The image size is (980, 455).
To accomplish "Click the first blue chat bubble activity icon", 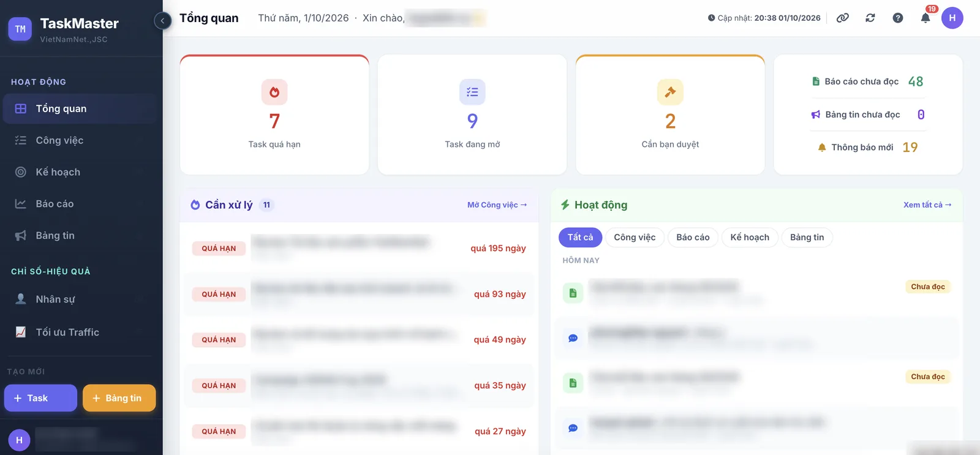I will pos(573,338).
